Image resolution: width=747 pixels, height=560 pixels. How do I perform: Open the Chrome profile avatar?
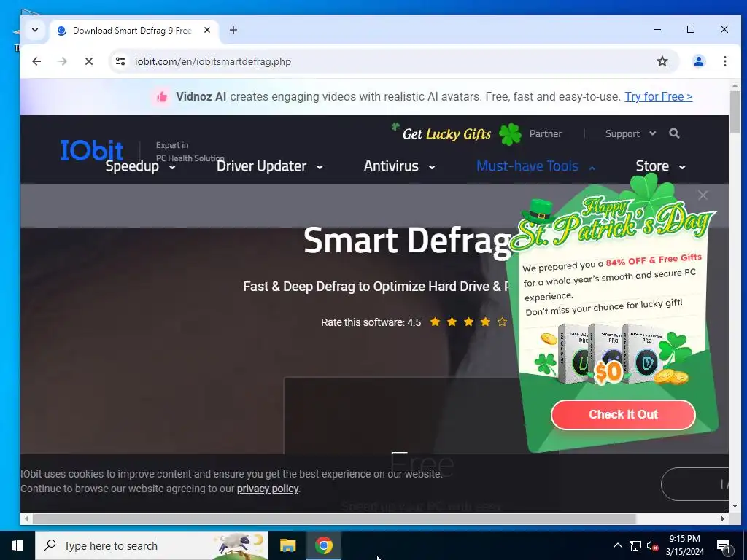pos(698,61)
